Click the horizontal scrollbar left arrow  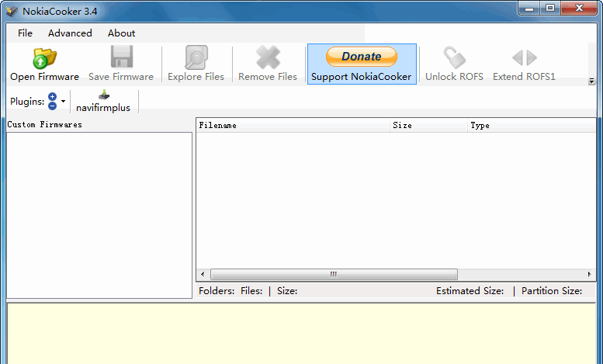203,274
